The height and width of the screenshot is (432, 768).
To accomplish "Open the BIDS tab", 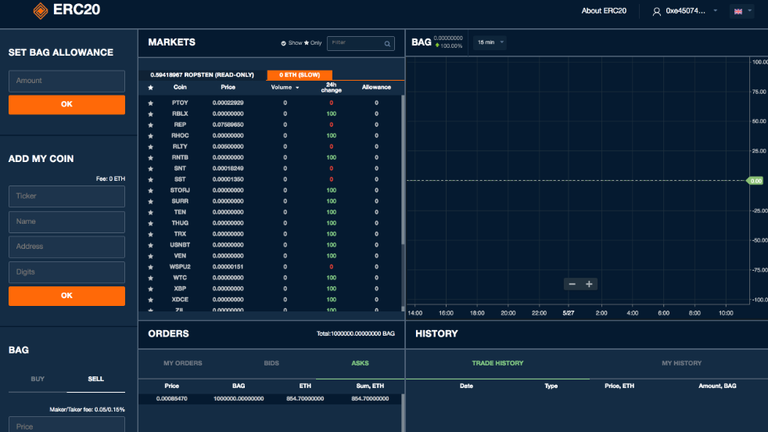I will pyautogui.click(x=271, y=363).
